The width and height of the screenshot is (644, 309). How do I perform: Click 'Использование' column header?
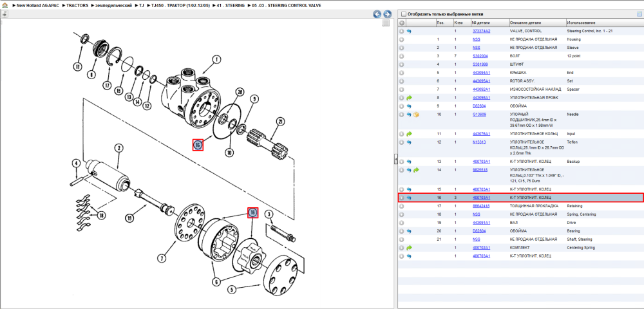pos(604,23)
